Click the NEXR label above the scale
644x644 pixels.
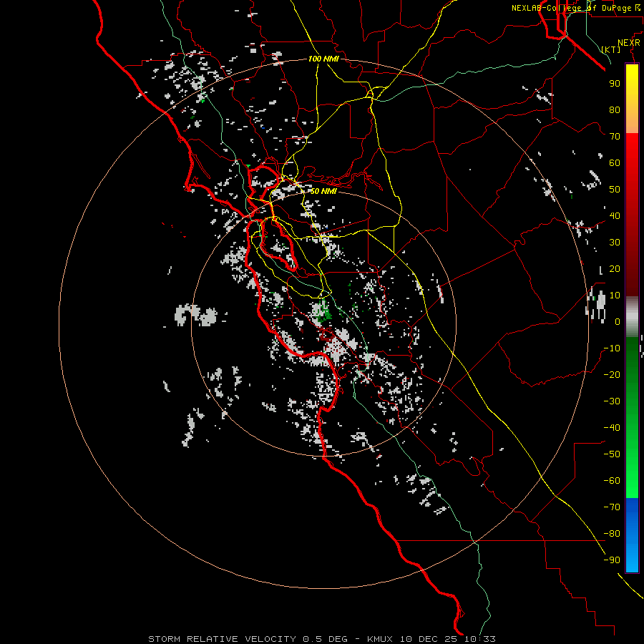tap(629, 43)
